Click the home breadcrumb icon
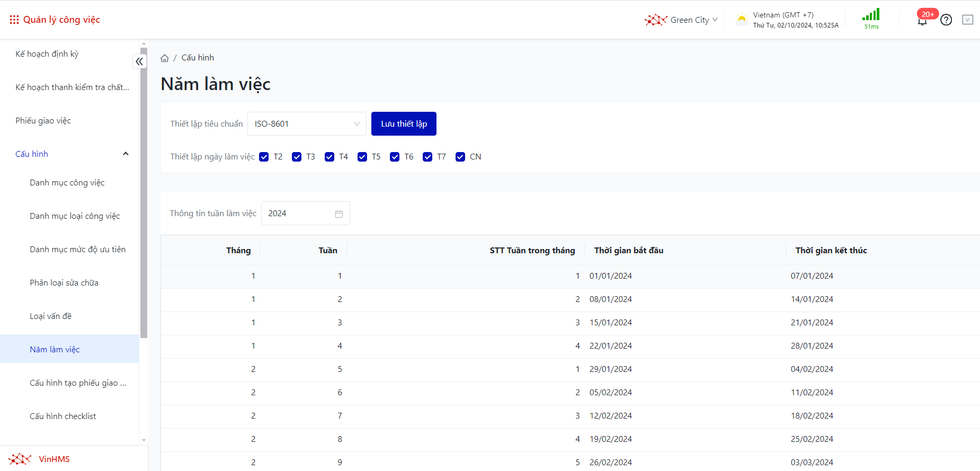 point(165,58)
